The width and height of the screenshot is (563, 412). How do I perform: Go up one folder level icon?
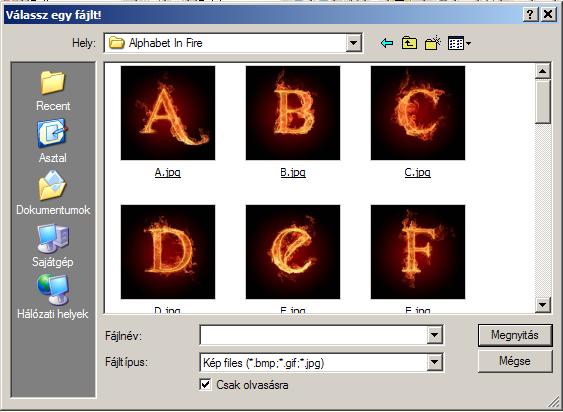coord(409,43)
